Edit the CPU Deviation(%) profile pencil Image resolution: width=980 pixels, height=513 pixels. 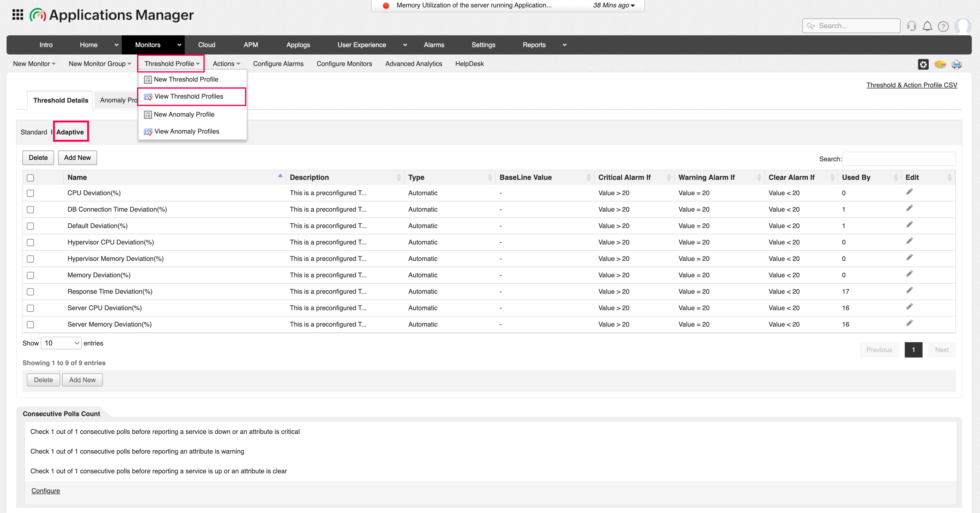click(909, 192)
